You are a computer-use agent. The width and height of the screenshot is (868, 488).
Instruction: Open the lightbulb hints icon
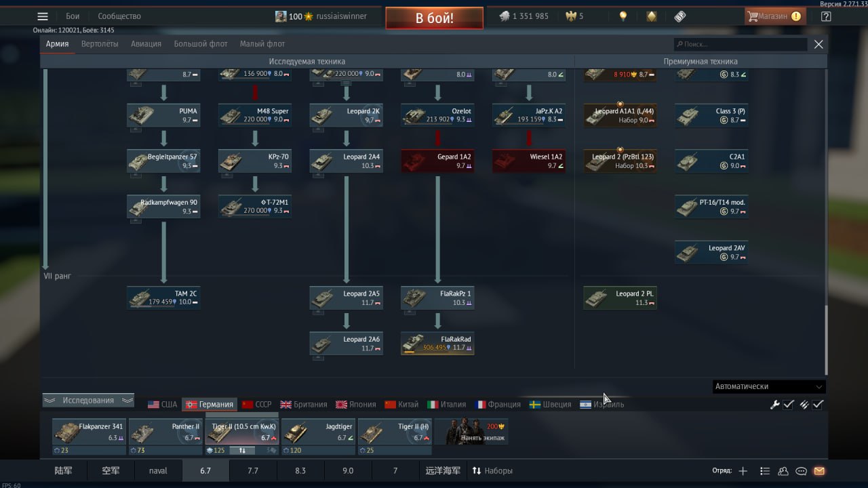pos(623,16)
